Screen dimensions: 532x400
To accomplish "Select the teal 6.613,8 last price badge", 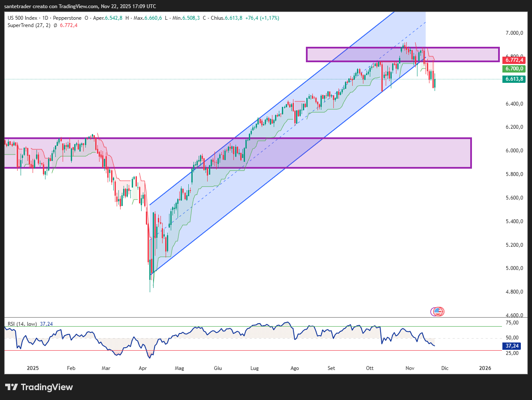I will click(x=514, y=79).
